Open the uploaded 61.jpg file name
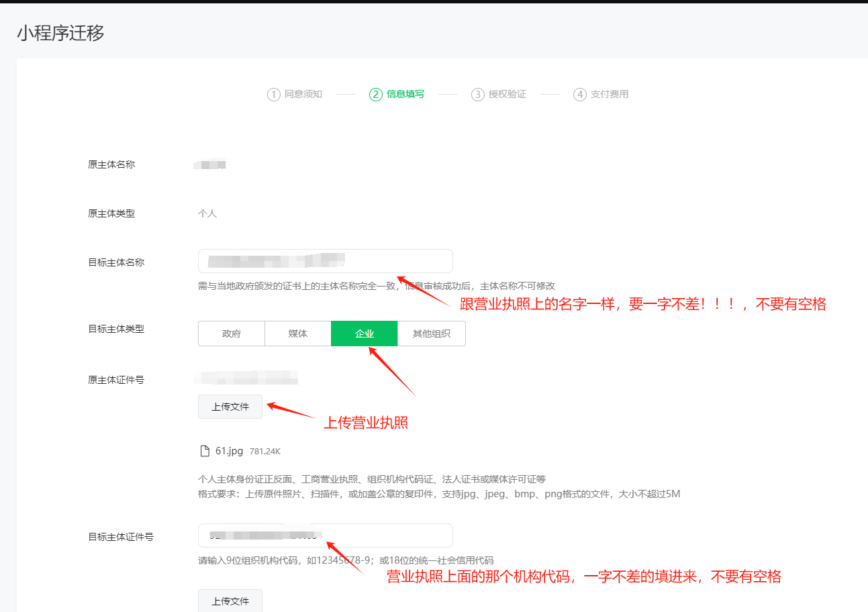This screenshot has height=612, width=868. click(x=229, y=451)
